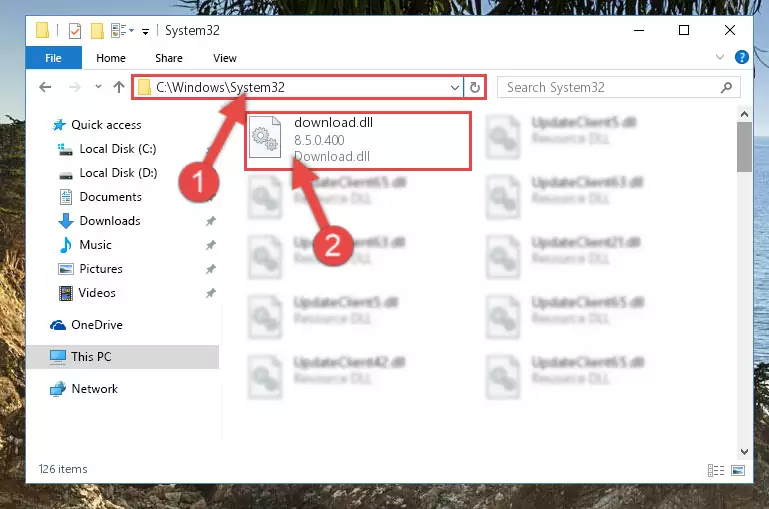
Task: Expand the ribbon with the chevron
Action: click(x=719, y=57)
